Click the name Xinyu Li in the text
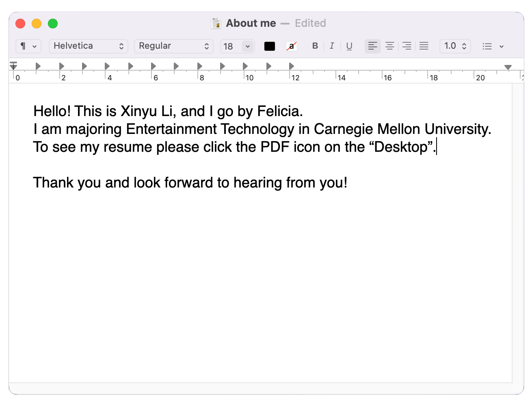 [x=146, y=111]
